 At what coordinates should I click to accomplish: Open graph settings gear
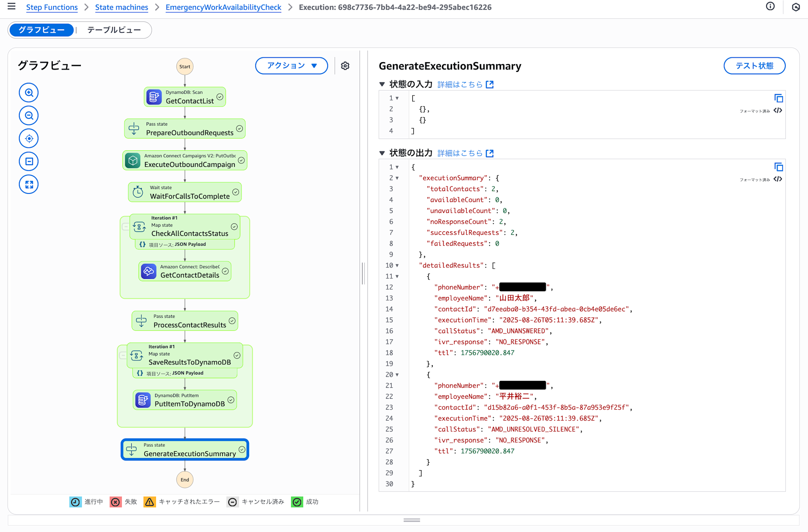pos(345,66)
